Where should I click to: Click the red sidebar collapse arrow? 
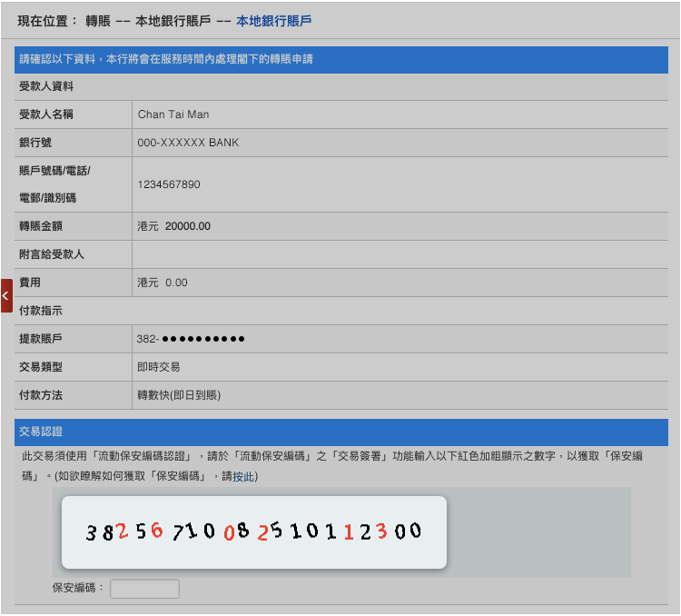(5, 296)
